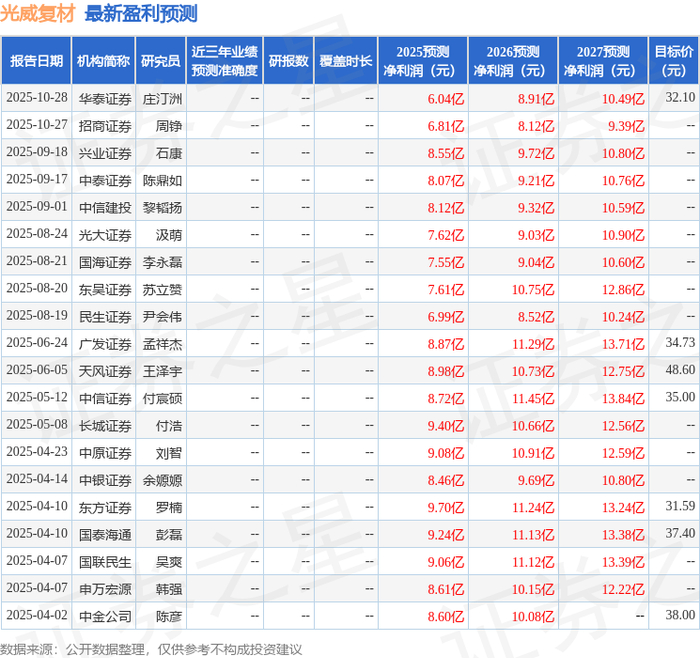This screenshot has height=658, width=700.
Task: Select the 机构简称 column header
Action: pos(104,61)
